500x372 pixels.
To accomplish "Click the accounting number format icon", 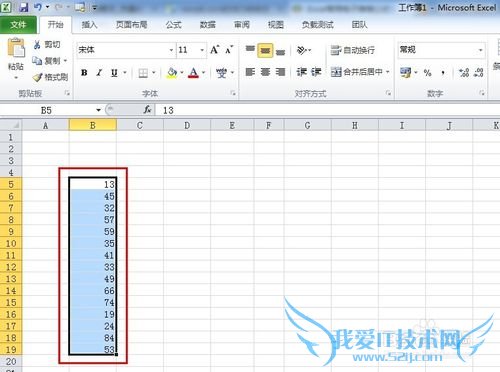I will pos(406,72).
